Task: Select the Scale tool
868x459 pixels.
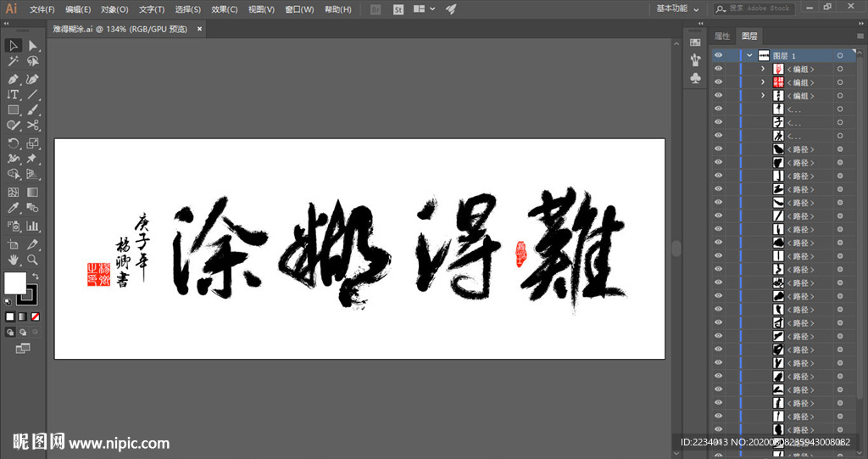Action: pos(33,143)
